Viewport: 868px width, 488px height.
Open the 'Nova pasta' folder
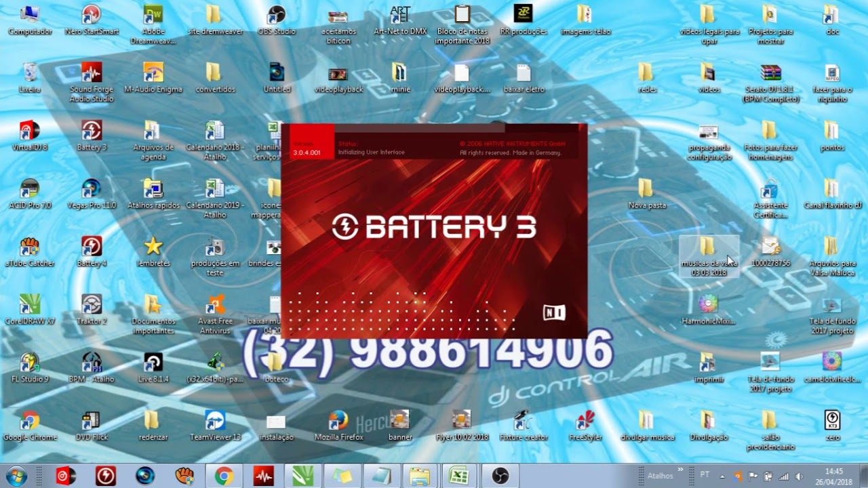click(x=647, y=193)
